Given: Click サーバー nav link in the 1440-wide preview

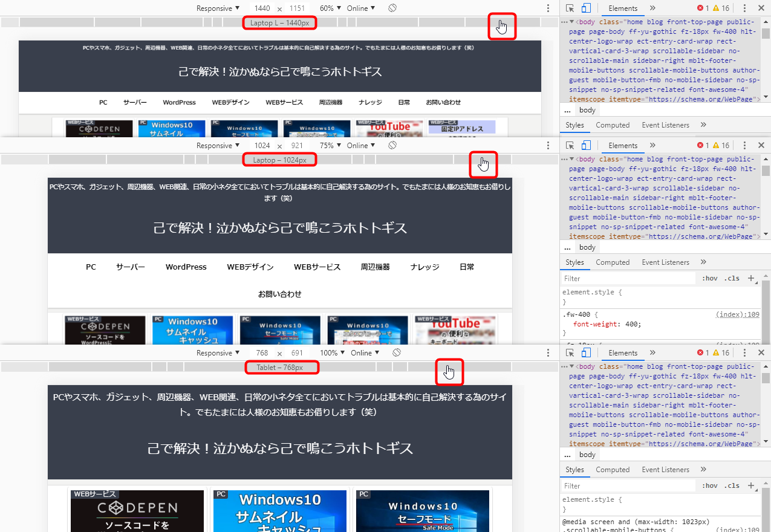Looking at the screenshot, I should pos(135,102).
